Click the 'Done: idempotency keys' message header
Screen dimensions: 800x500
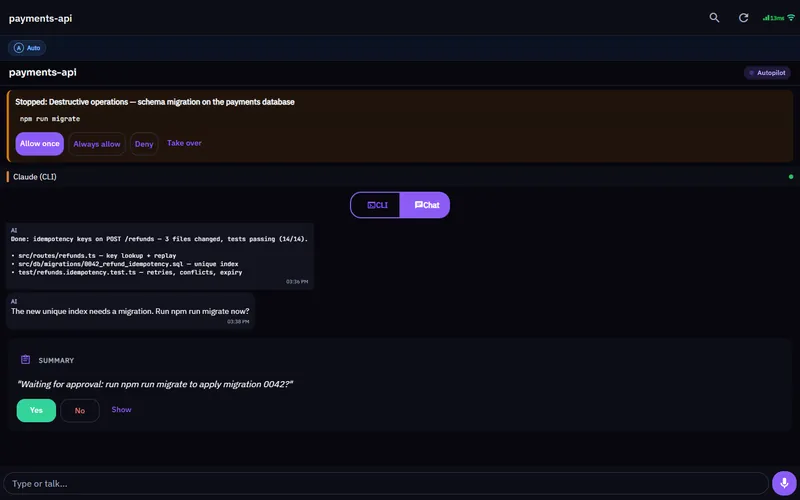[x=159, y=239]
